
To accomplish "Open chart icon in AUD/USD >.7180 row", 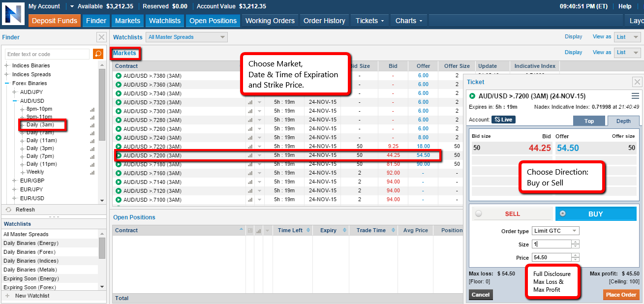I will [250, 164].
